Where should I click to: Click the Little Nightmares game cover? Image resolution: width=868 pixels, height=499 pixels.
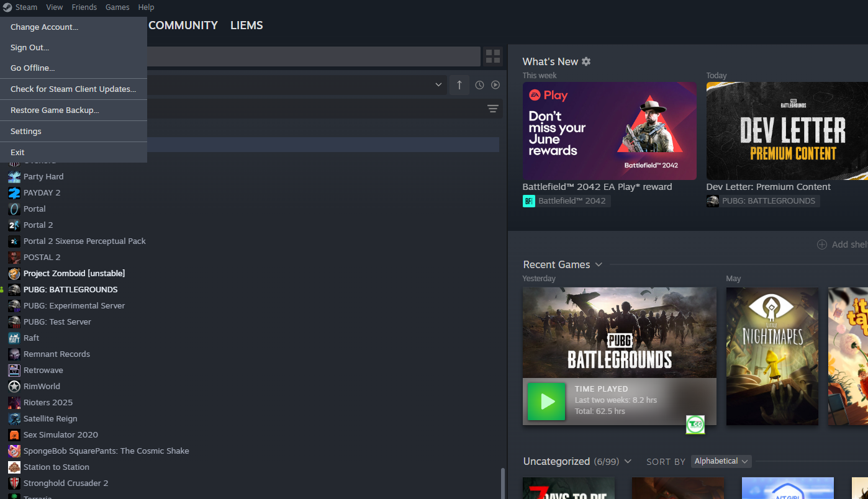772,356
